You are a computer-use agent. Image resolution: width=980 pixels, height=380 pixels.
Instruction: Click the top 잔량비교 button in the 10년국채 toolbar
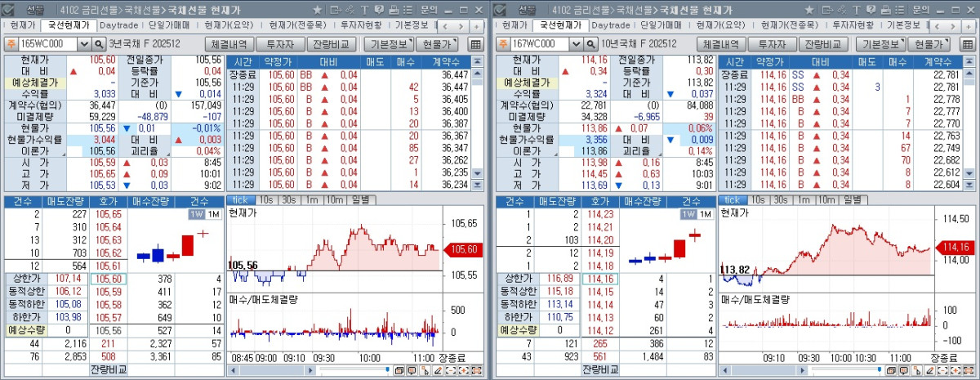click(824, 44)
